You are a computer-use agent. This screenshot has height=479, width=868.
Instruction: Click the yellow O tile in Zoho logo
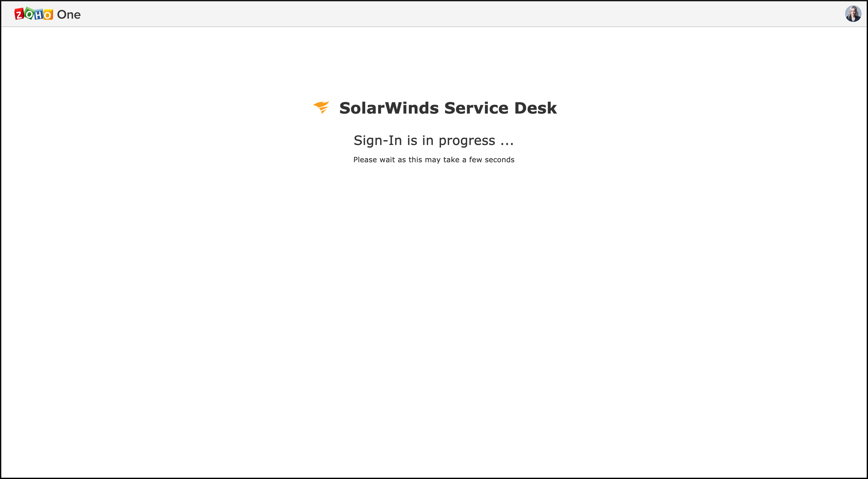pyautogui.click(x=48, y=15)
